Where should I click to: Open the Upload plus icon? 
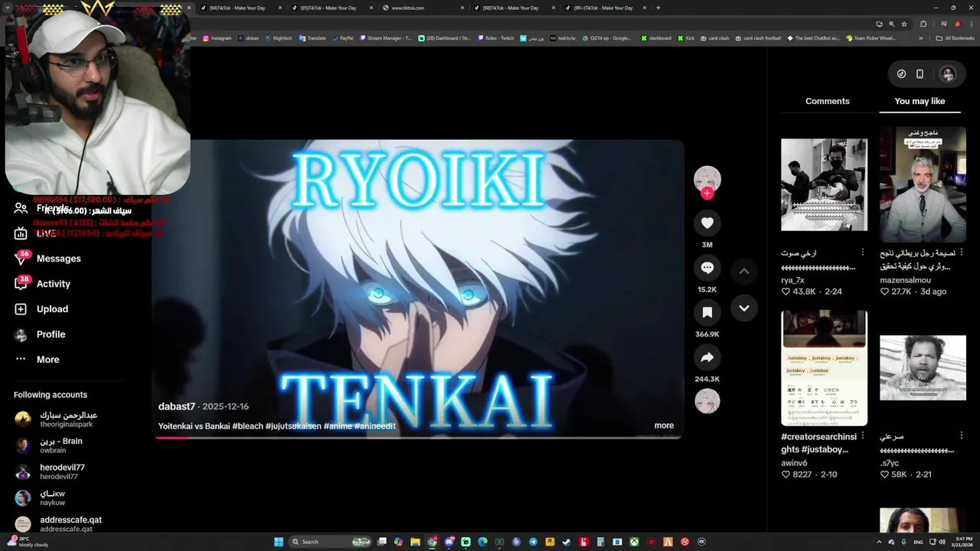tap(21, 309)
